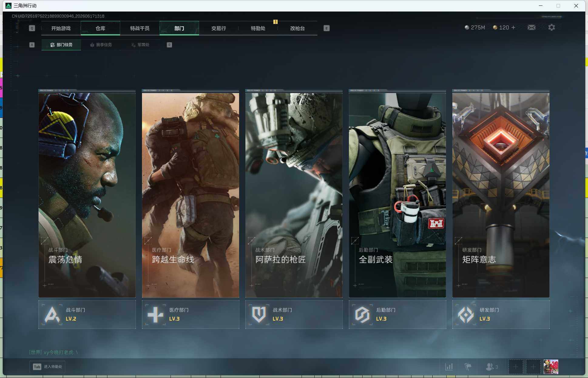Screen dimensions: 588x378
Task: Select the 部门任务 sub-tab
Action: click(61, 45)
